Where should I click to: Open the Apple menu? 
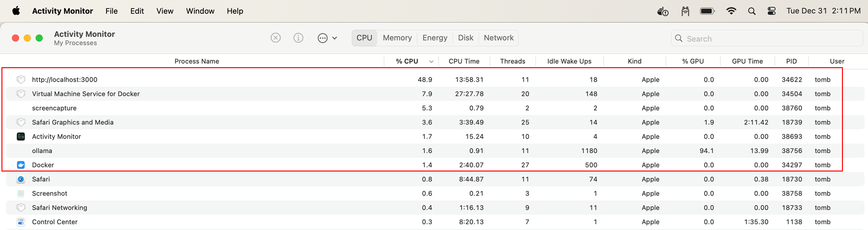pyautogui.click(x=16, y=11)
